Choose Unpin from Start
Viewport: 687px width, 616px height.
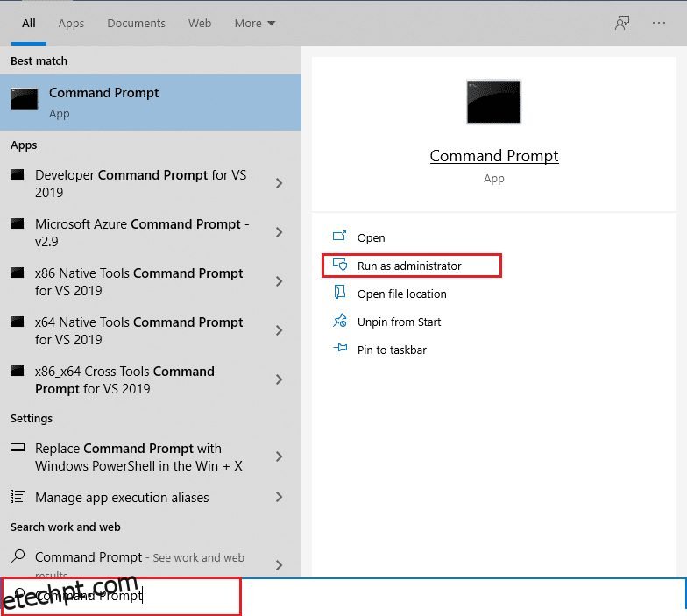click(400, 322)
